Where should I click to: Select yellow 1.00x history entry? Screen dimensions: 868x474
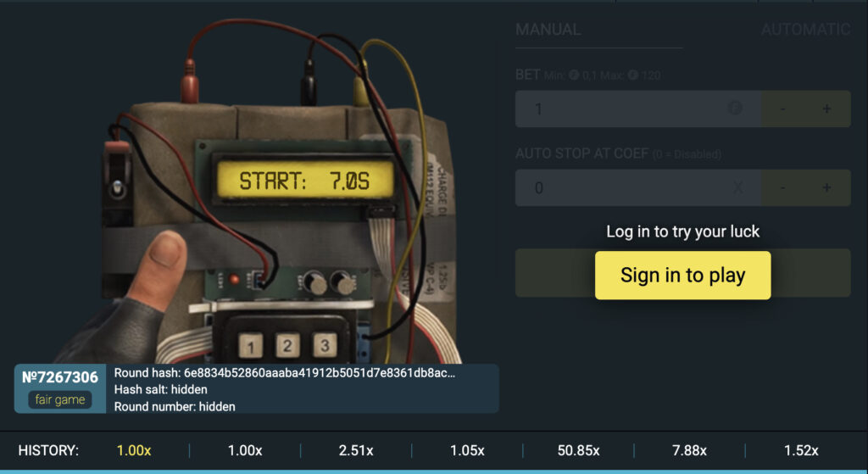(x=133, y=450)
